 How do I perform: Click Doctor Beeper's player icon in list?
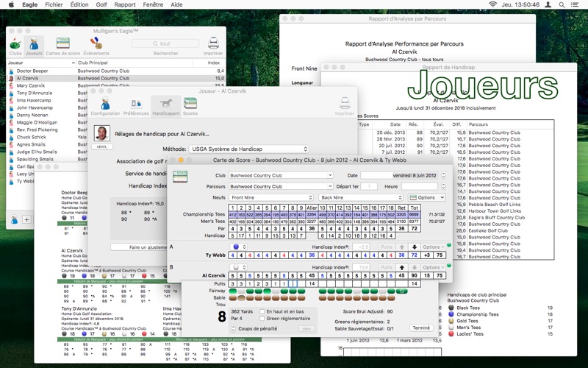11,71
